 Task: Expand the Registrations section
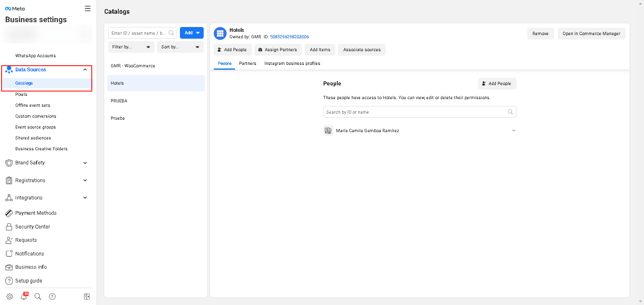(85, 181)
